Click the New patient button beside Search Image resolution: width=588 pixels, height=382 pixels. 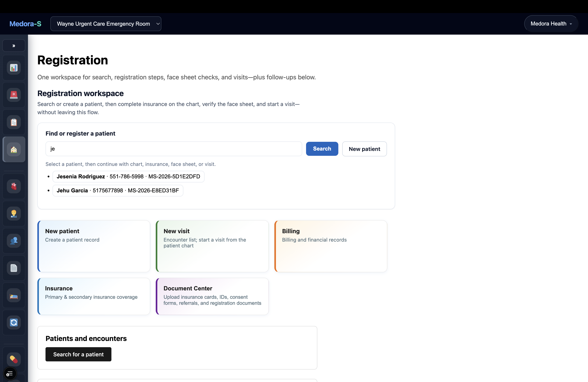click(x=364, y=149)
